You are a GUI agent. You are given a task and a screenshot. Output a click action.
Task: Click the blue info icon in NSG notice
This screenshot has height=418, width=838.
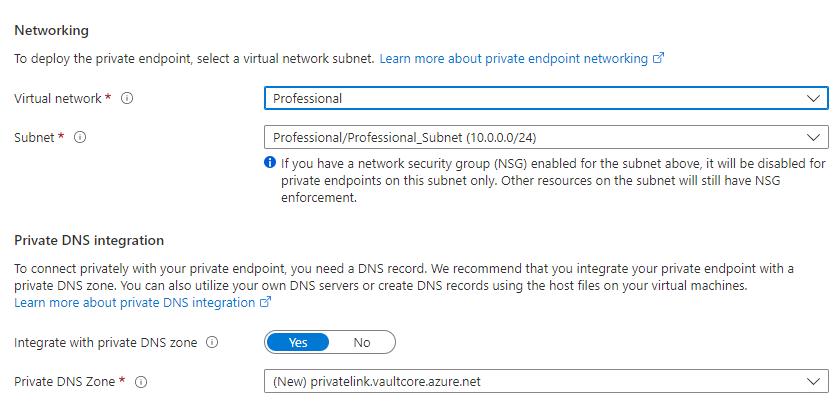click(270, 163)
